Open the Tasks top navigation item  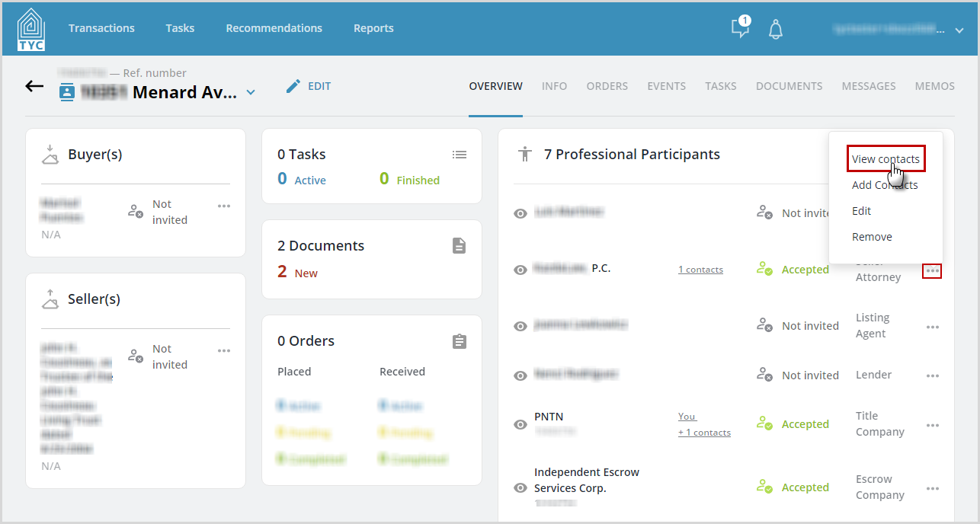click(180, 28)
